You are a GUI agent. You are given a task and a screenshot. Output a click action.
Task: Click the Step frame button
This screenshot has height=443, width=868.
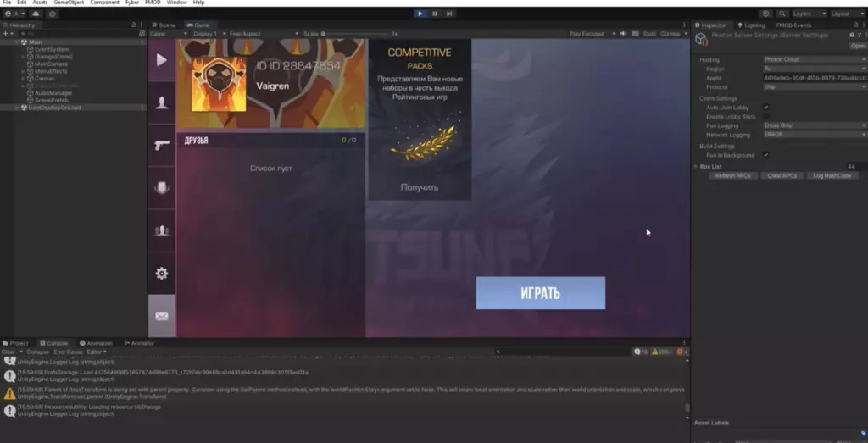[449, 14]
